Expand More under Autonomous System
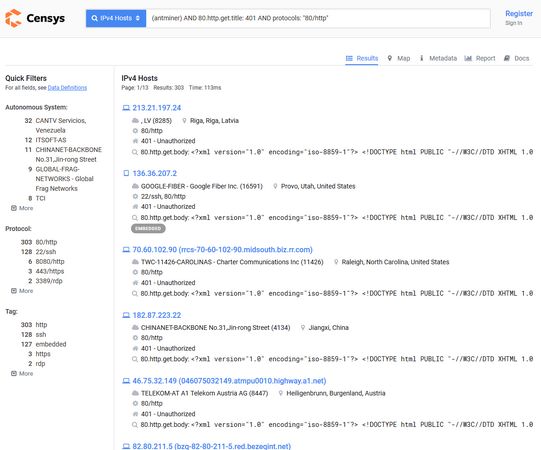The height and width of the screenshot is (450, 541). coord(22,208)
